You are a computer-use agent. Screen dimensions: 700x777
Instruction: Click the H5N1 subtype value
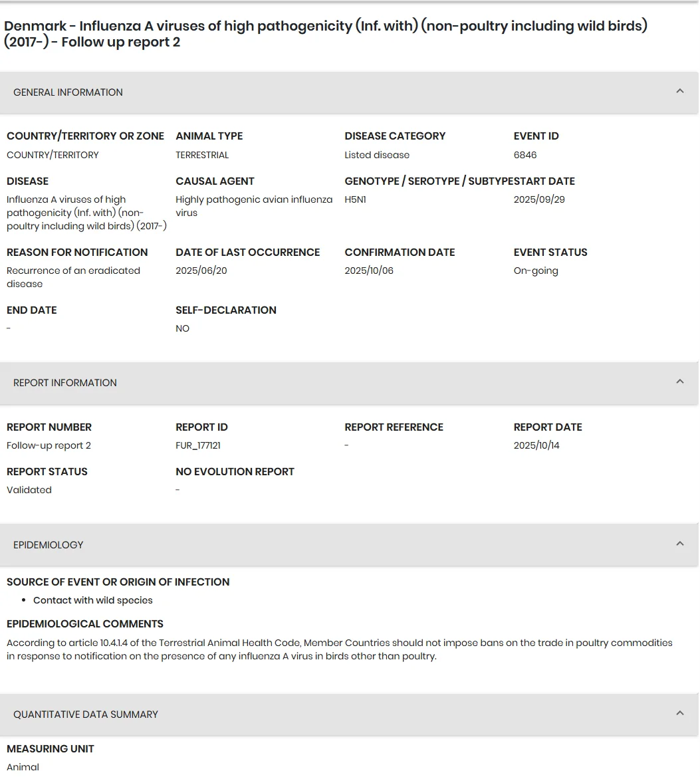355,199
